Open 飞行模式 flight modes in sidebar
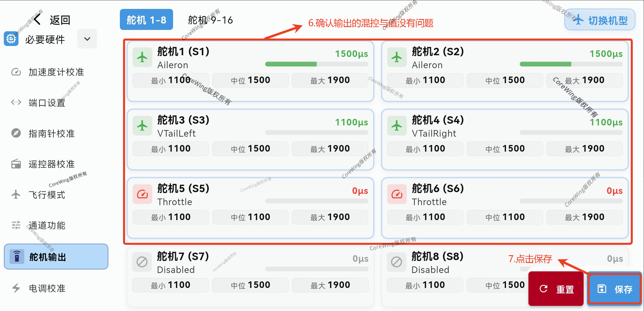644x311 pixels. click(x=47, y=195)
